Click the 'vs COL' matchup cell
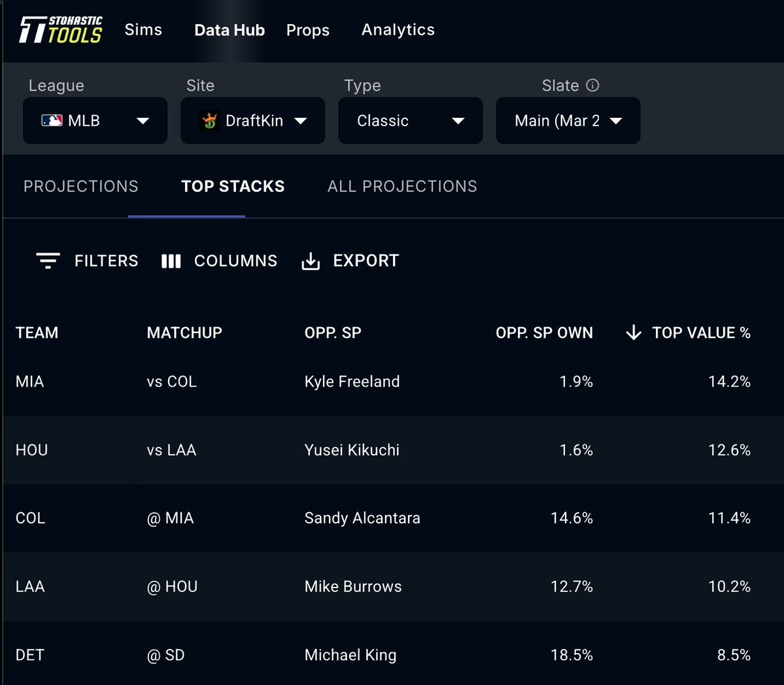 (x=172, y=382)
